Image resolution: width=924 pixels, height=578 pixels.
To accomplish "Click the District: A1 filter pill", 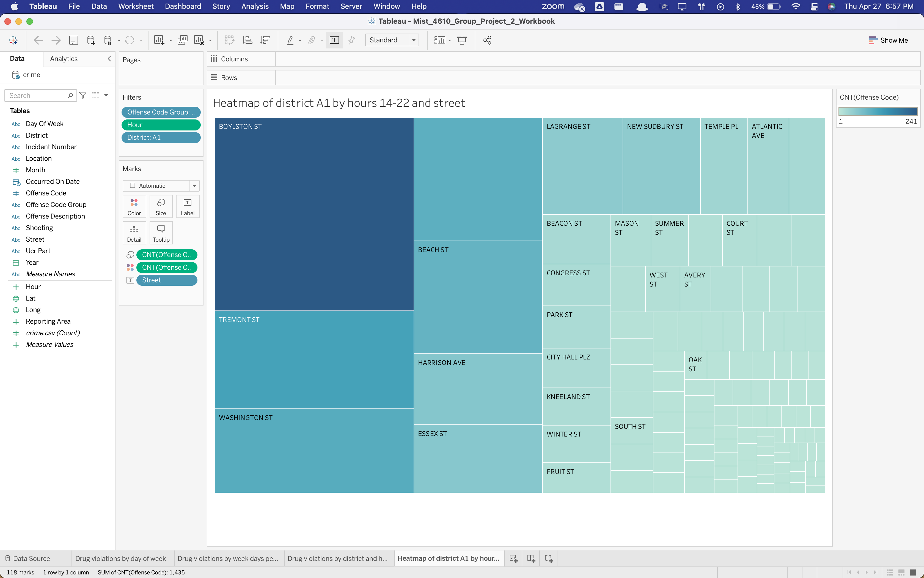I will 161,138.
